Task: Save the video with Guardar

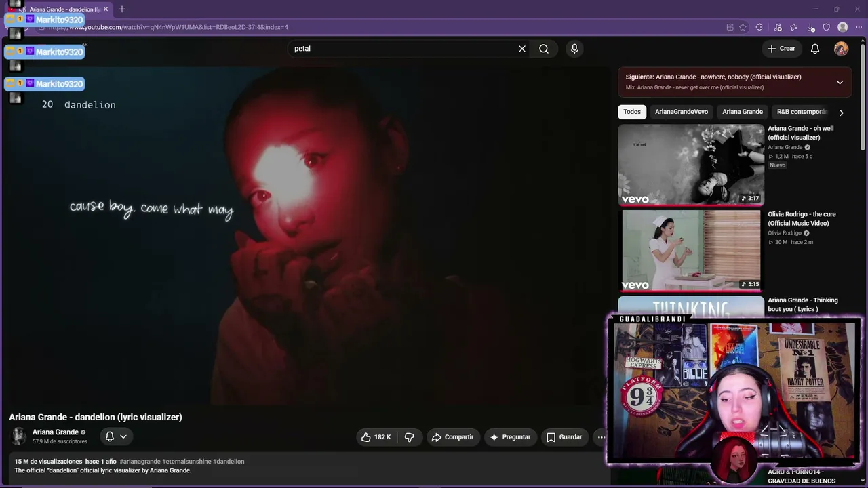Action: click(564, 437)
